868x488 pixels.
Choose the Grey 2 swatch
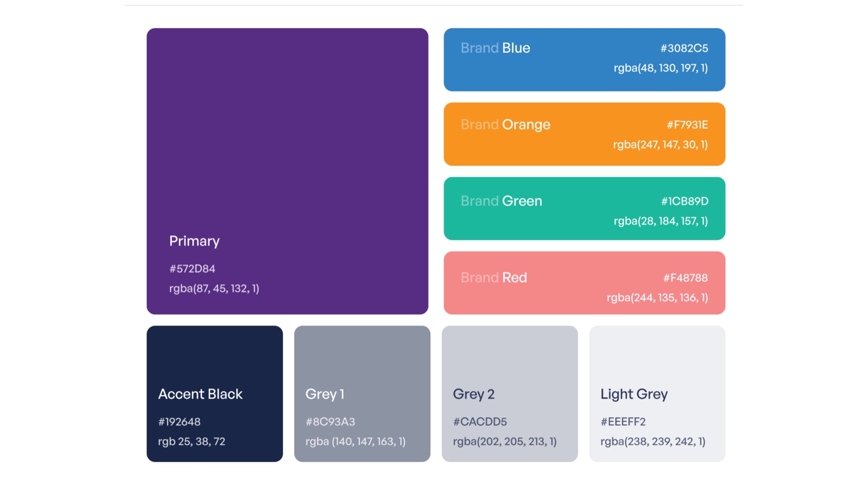point(510,394)
